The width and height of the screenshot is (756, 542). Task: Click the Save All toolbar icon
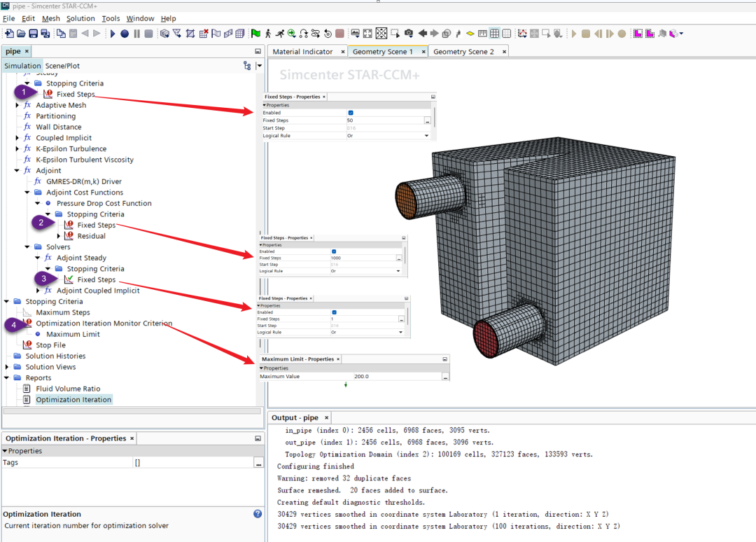point(45,34)
